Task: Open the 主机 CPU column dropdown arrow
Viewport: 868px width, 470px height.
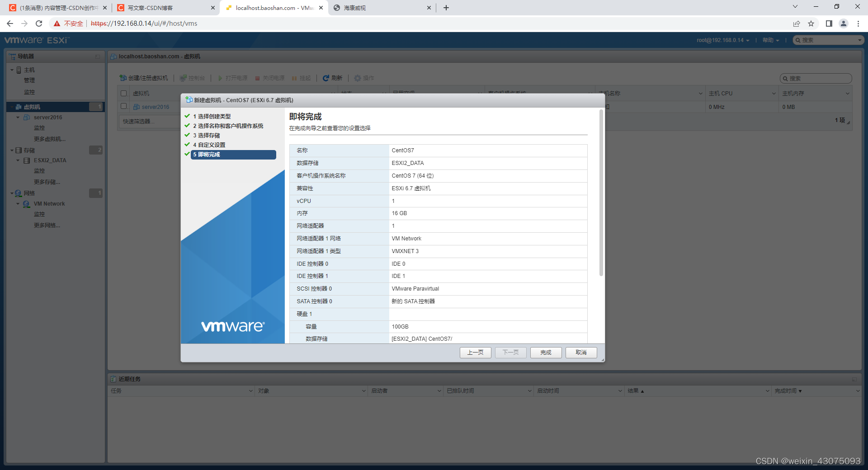Action: tap(774, 94)
